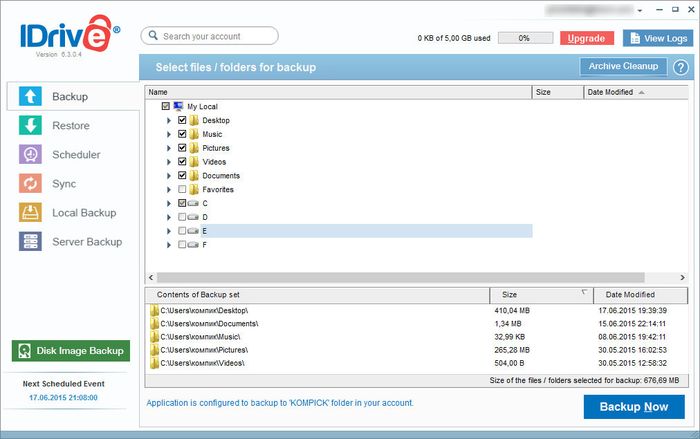
Task: Open the Restore section icon
Action: [31, 126]
